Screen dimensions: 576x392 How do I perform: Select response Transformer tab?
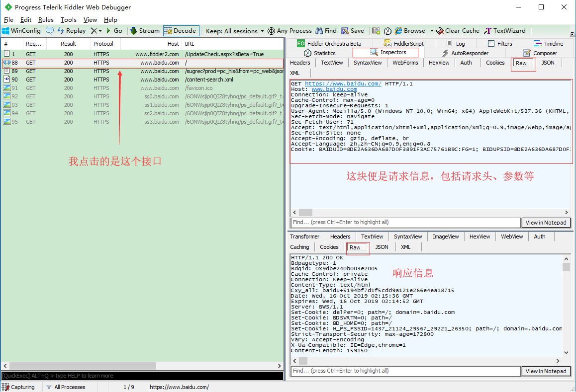(304, 237)
